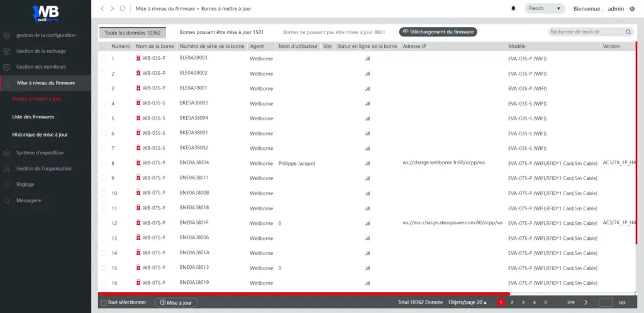
Task: Jump to last page 519
Action: [x=570, y=303]
